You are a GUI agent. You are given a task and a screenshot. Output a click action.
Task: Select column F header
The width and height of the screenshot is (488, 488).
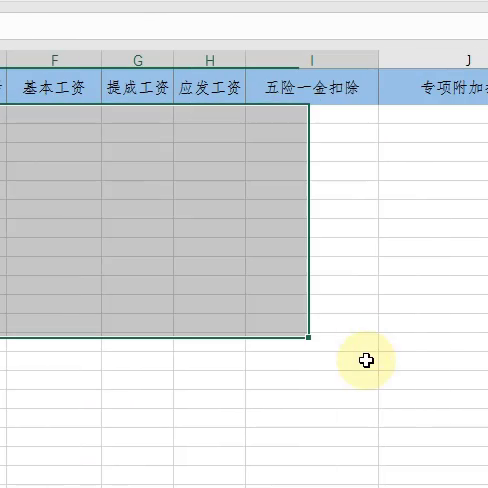pos(54,60)
